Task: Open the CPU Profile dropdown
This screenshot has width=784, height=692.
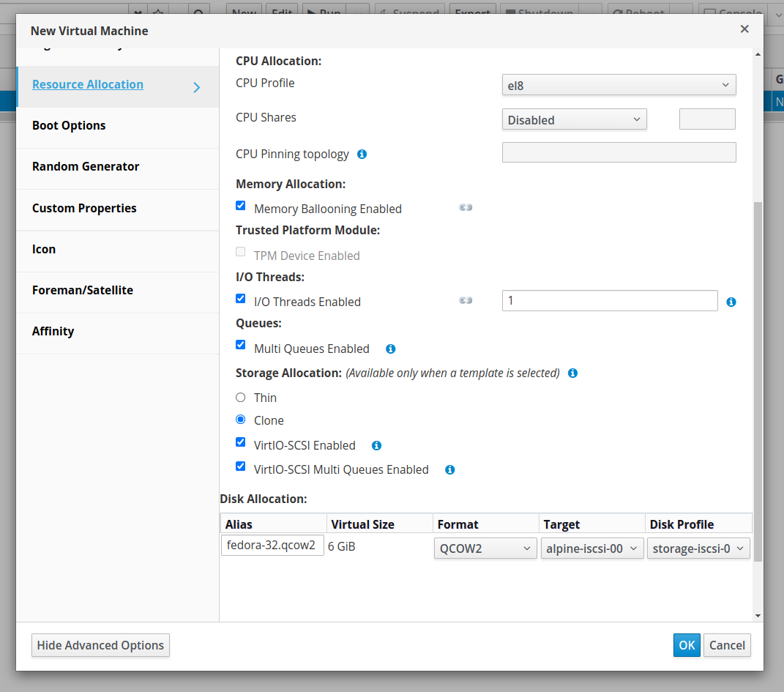Action: [619, 85]
